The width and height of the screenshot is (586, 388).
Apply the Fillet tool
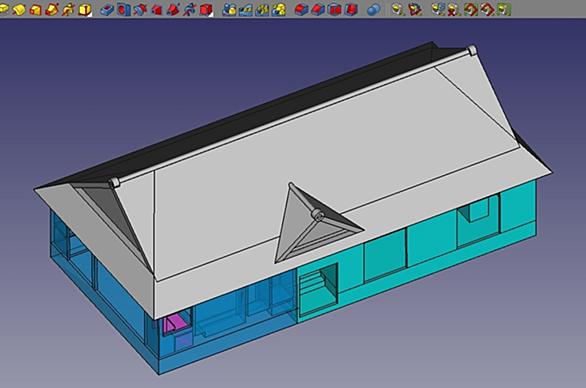pos(302,9)
